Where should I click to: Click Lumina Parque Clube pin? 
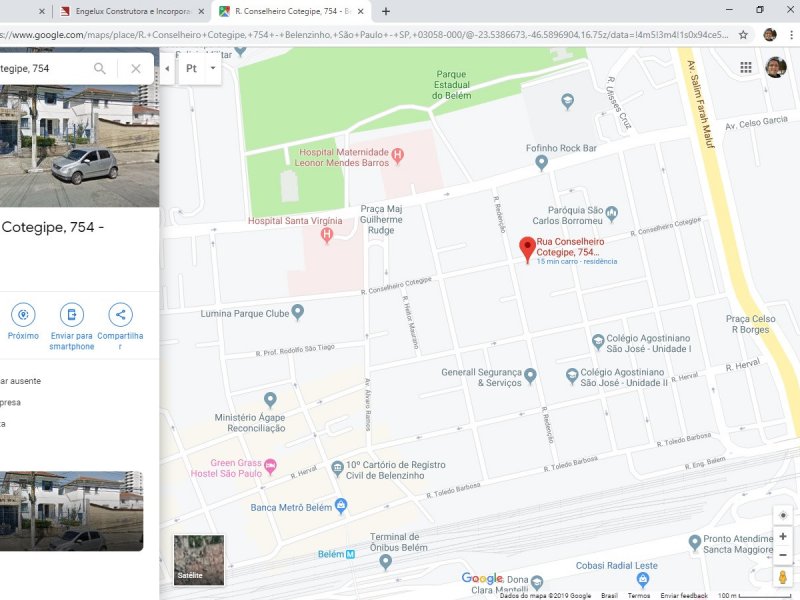click(x=297, y=312)
